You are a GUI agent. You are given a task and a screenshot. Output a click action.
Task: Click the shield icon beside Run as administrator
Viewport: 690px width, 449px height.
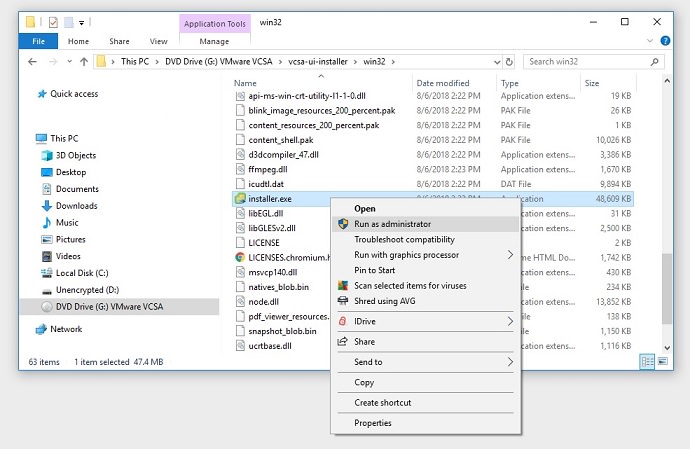343,224
